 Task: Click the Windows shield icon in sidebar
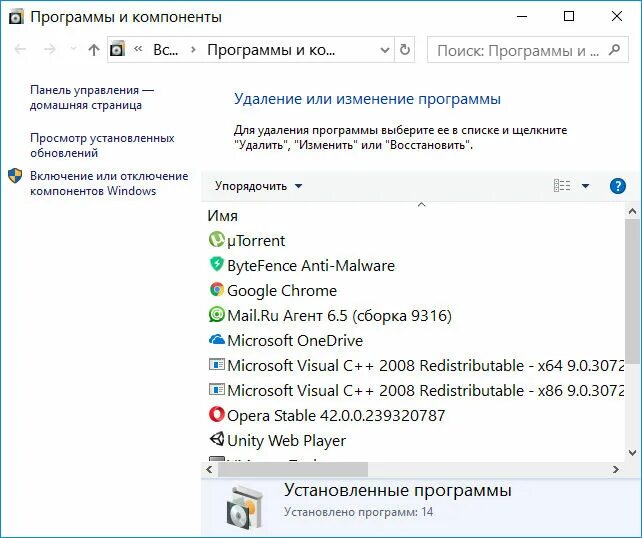15,176
